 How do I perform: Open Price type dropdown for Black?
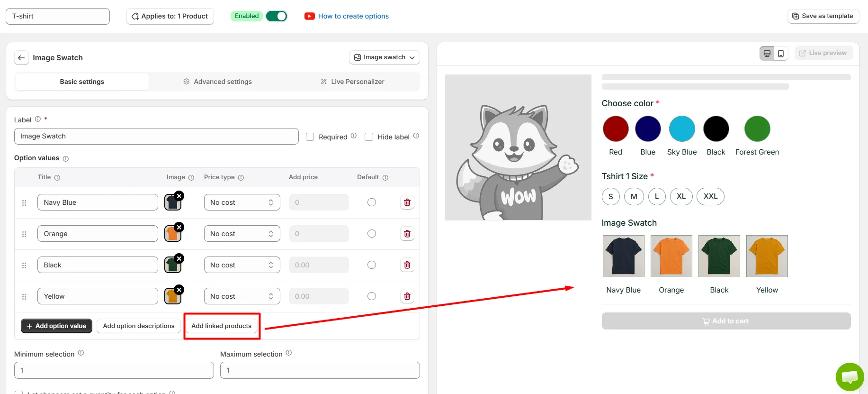coord(242,265)
